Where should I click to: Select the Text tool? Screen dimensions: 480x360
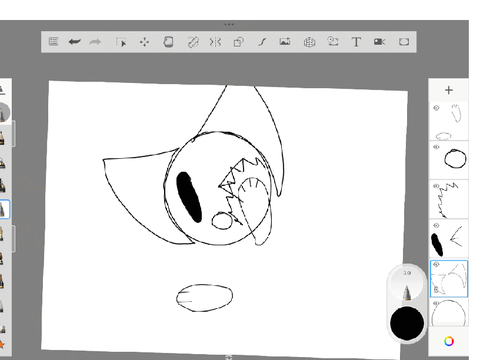point(356,42)
